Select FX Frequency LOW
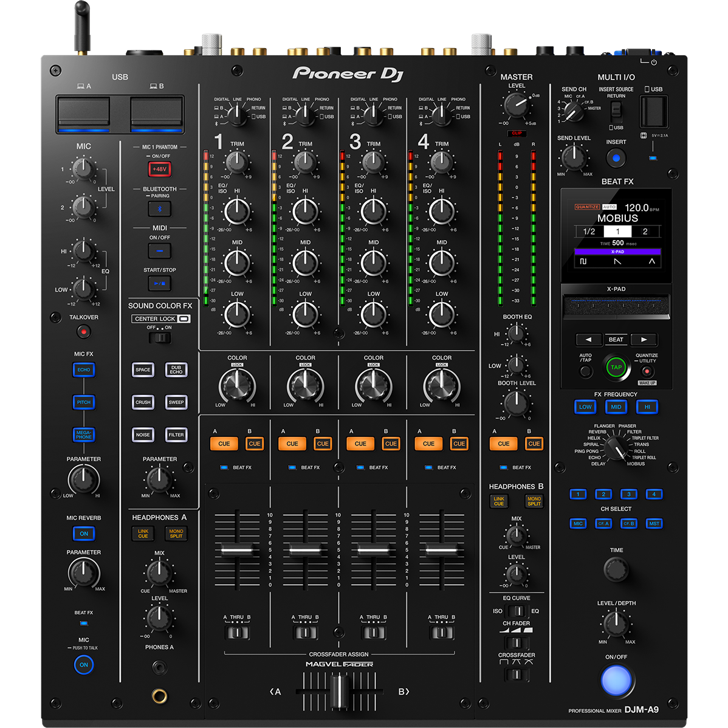Screen dimensions: 728x728 585,407
